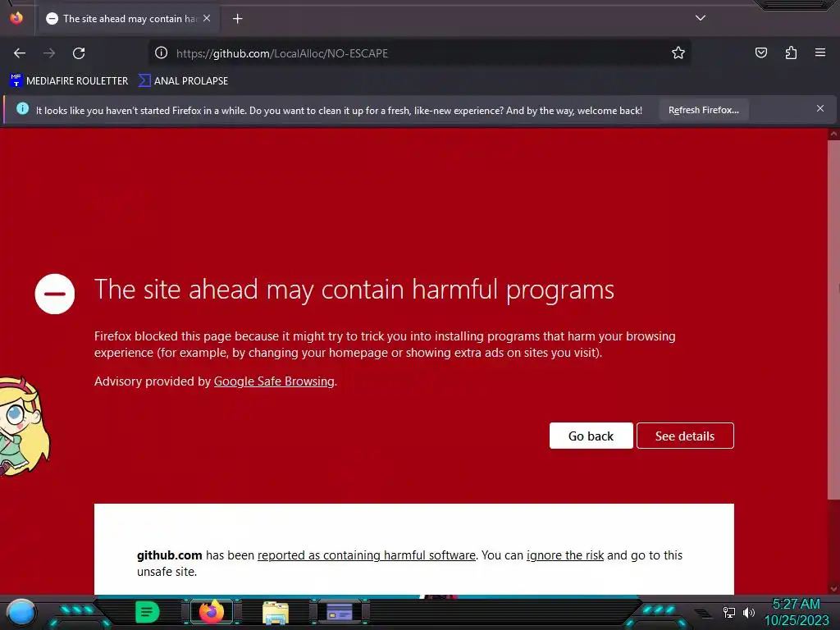This screenshot has height=630, width=840.
Task: Close the harmful site warning tab
Action: [x=207, y=18]
